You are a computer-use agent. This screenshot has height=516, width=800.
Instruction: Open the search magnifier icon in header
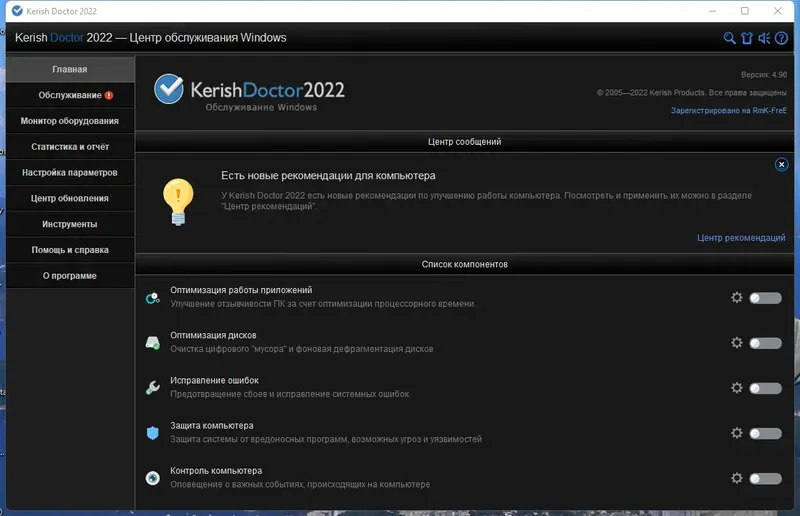point(729,38)
